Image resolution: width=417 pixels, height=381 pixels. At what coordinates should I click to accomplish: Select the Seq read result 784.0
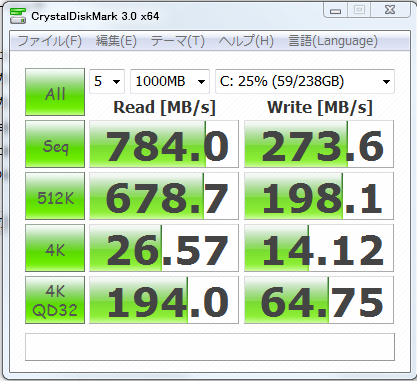click(x=164, y=144)
